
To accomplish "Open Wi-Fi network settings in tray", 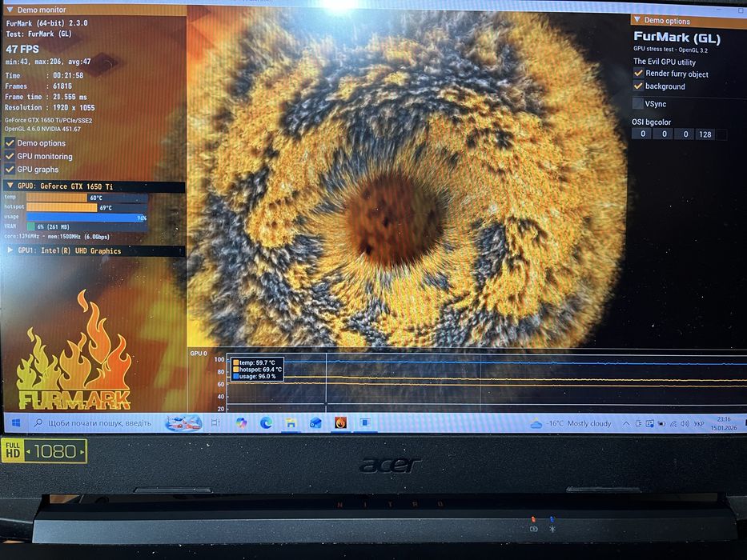I will 673,423.
